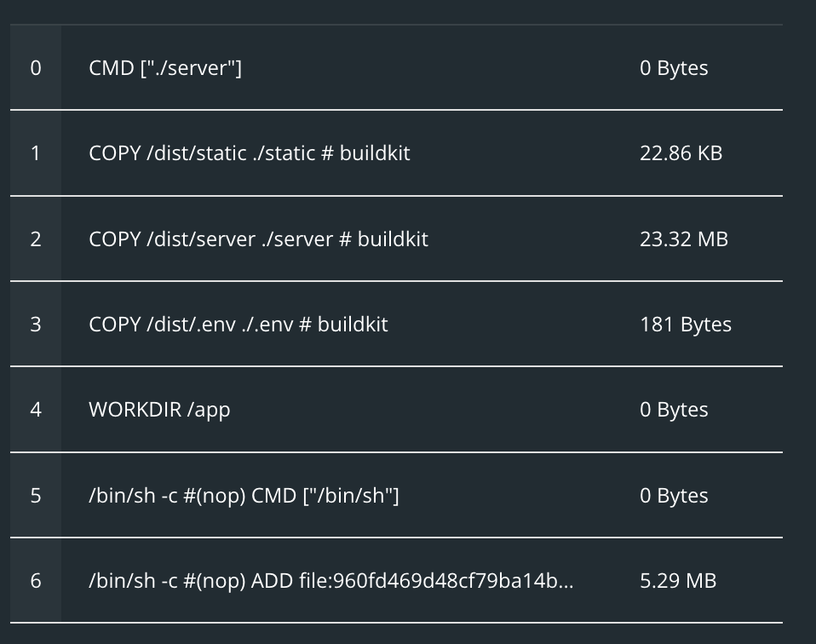Select layer row number 6
Viewport: 816px width, 644px height.
tap(36, 581)
